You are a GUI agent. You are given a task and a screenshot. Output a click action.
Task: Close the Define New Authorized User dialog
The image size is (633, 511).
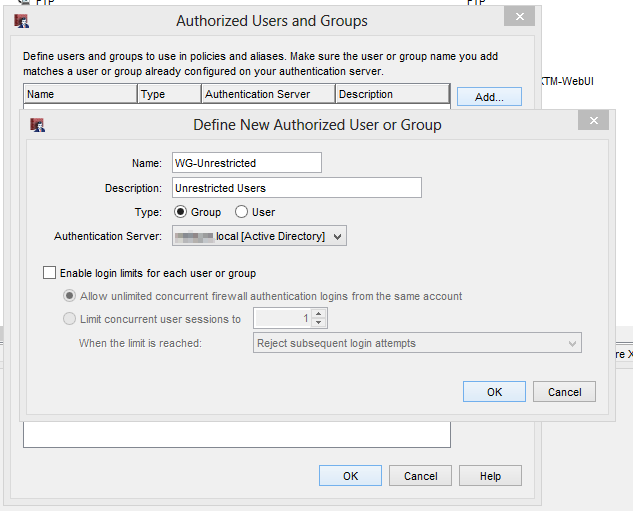tap(593, 120)
